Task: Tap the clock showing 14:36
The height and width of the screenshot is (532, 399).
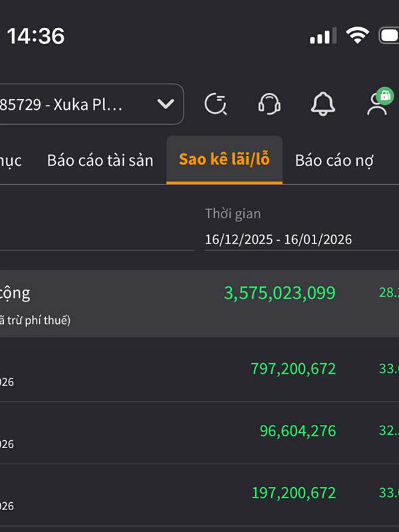Action: click(35, 36)
